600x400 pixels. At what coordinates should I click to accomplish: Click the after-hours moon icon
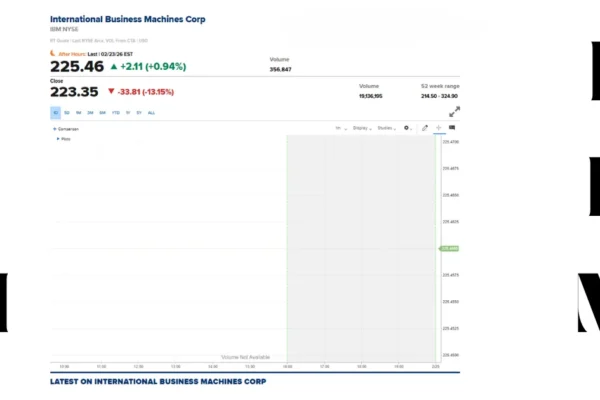(53, 53)
